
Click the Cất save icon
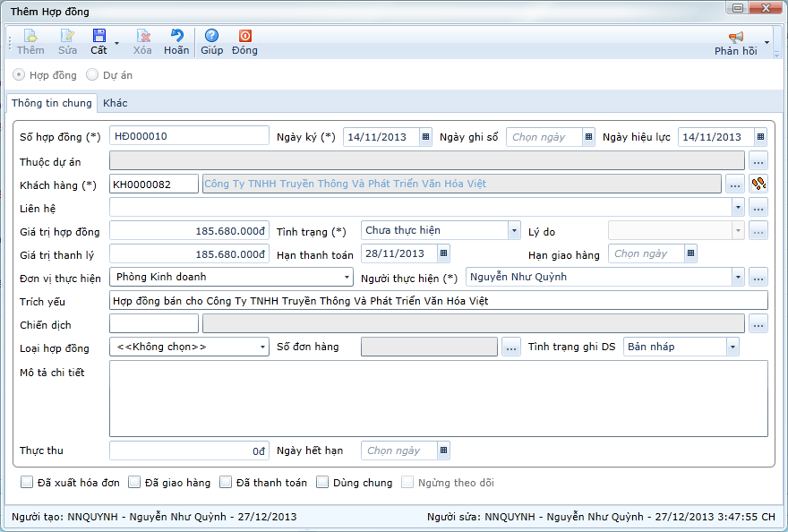click(98, 37)
